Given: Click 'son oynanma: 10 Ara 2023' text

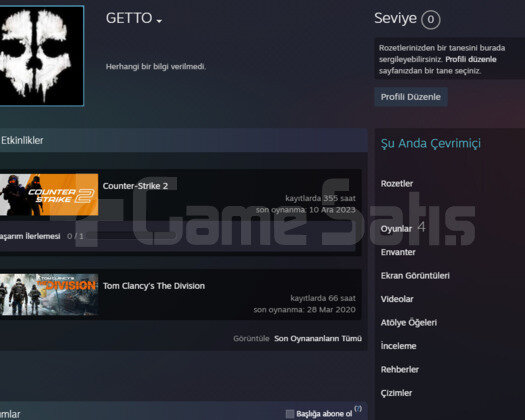Looking at the screenshot, I should tap(305, 210).
